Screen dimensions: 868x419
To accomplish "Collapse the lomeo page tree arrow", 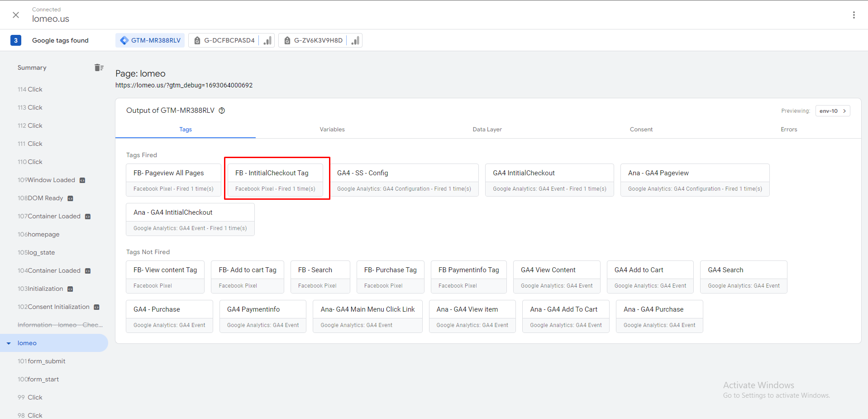I will [x=9, y=343].
